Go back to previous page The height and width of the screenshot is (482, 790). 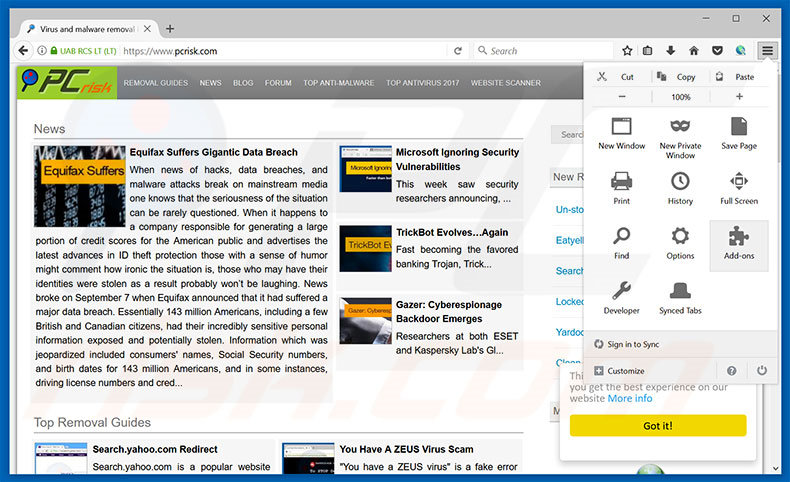[x=23, y=50]
